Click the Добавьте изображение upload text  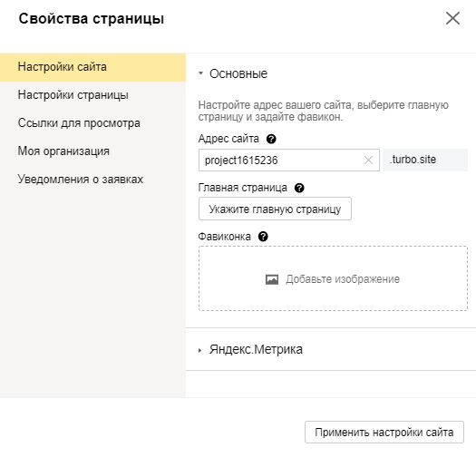click(343, 279)
